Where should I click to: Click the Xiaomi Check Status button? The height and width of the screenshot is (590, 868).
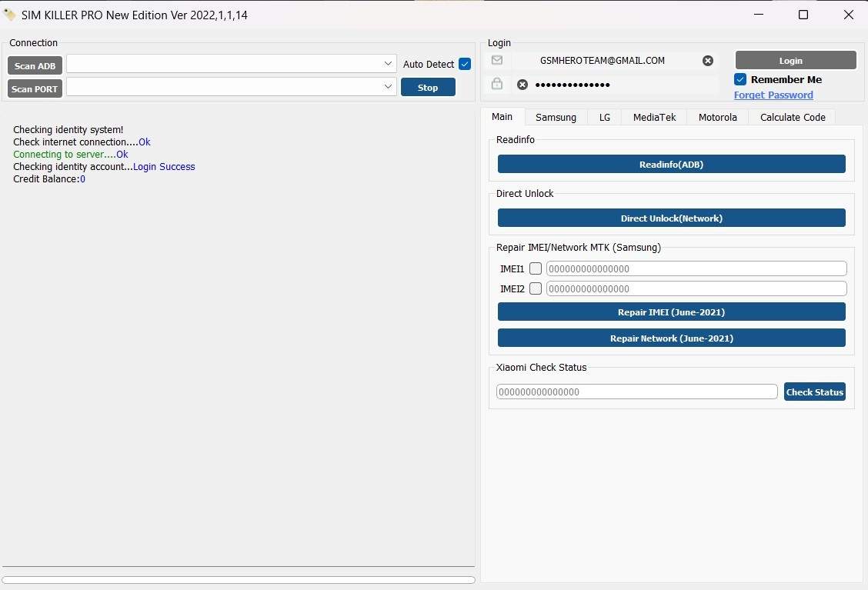pos(814,392)
